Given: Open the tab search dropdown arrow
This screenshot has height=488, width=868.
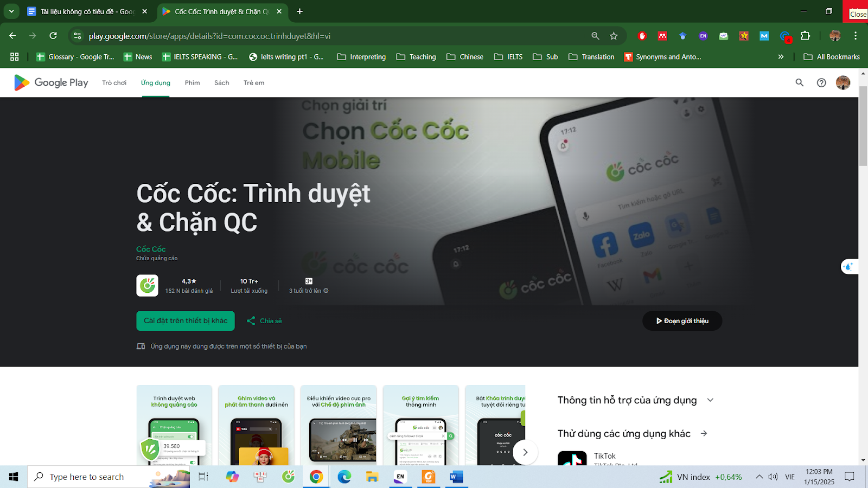Looking at the screenshot, I should 11,11.
